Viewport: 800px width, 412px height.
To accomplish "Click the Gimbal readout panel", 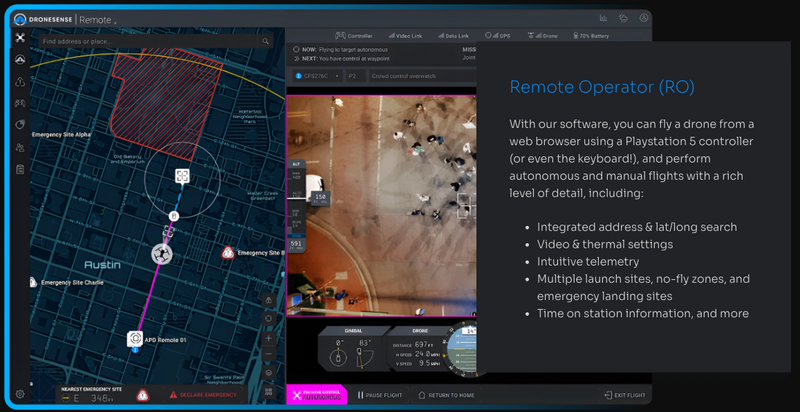I will 353,350.
